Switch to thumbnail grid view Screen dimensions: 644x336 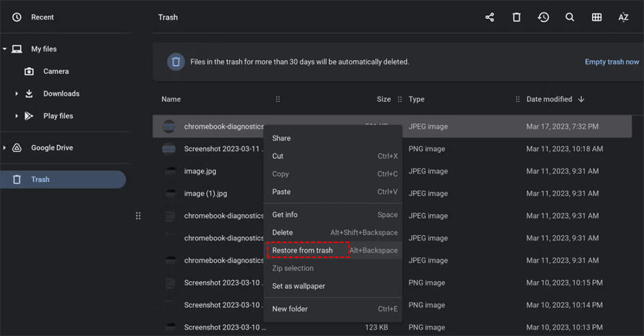coord(597,17)
